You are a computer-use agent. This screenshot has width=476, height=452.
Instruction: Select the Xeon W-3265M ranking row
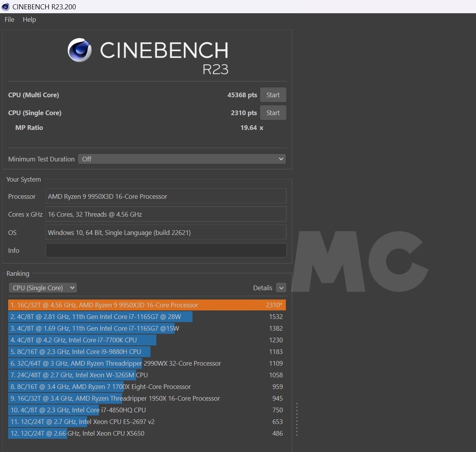(147, 375)
